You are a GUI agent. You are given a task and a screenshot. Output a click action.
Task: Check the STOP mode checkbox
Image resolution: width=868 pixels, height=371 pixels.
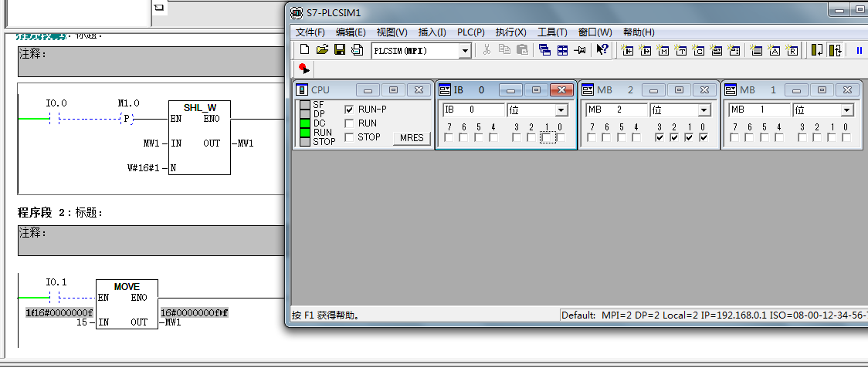(350, 137)
